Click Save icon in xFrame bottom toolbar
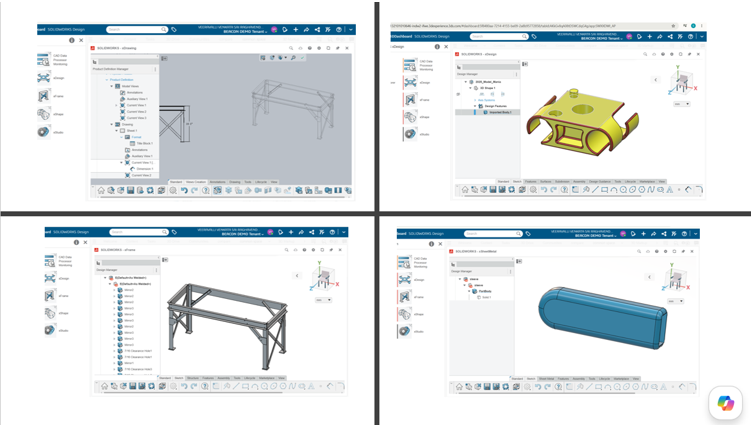The image size is (751, 437). coord(133,386)
